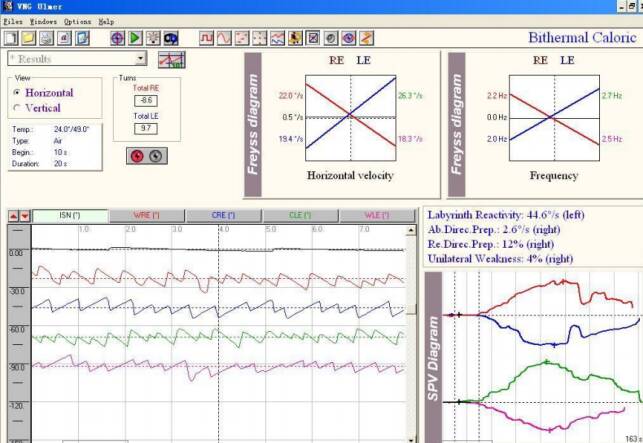Screen dimensions: 643x443
Task: Click the Print icon in toolbar
Action: coord(45,38)
